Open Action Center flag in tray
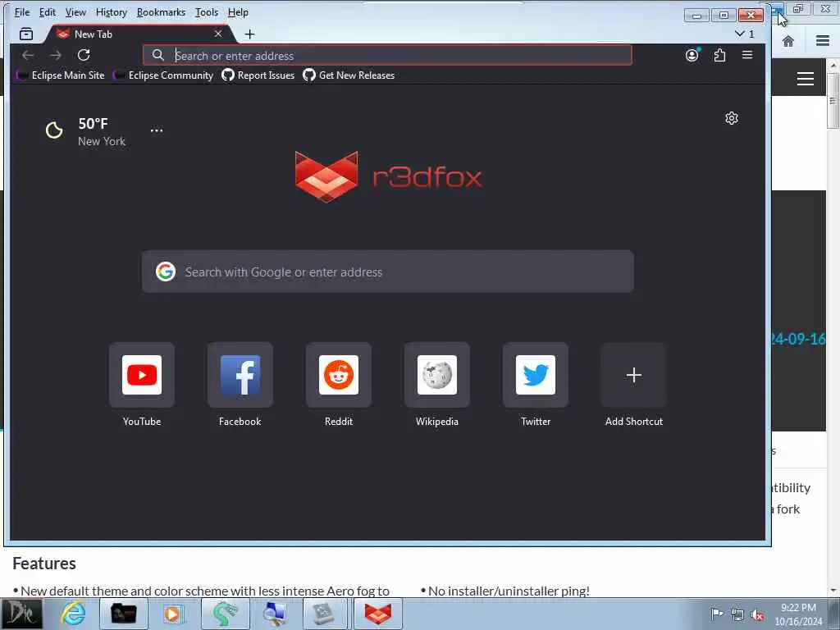The image size is (840, 630). (x=717, y=614)
